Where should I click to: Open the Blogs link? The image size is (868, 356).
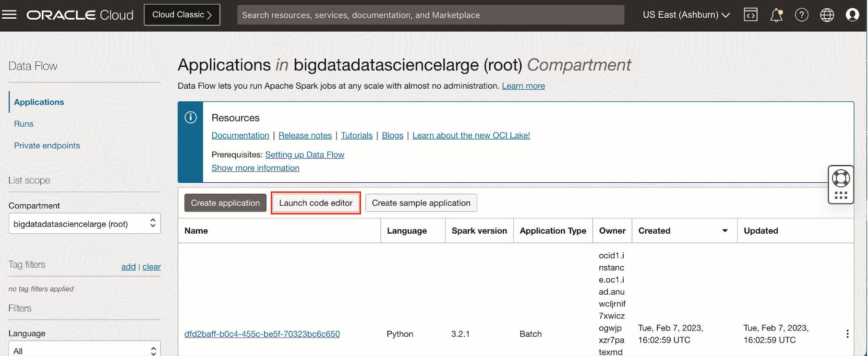pos(393,135)
